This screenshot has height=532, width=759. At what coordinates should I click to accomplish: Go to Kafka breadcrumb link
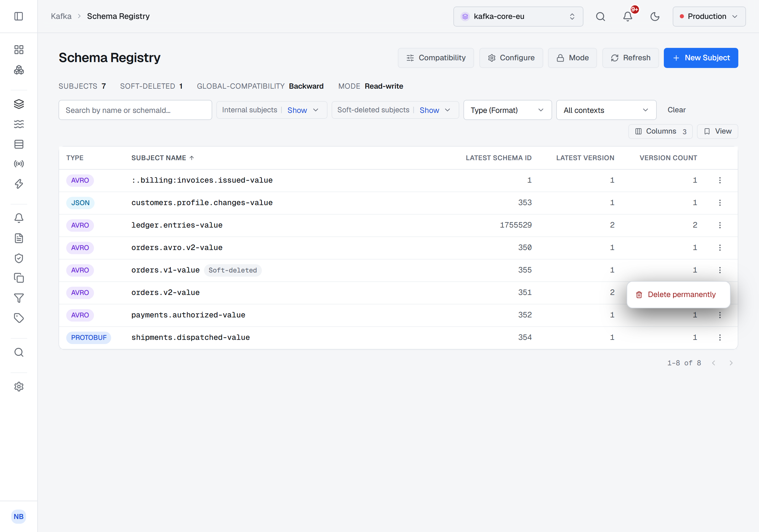(61, 16)
